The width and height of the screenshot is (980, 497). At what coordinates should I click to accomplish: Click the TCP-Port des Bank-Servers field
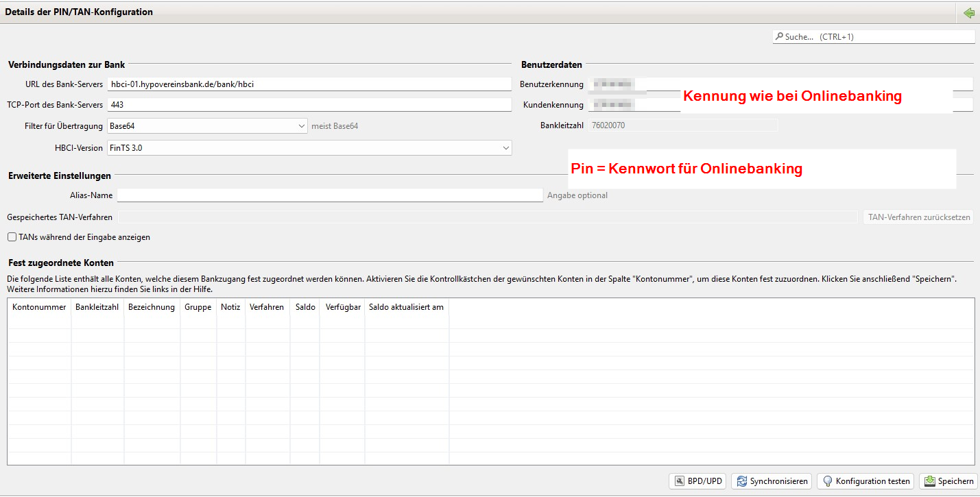[309, 105]
